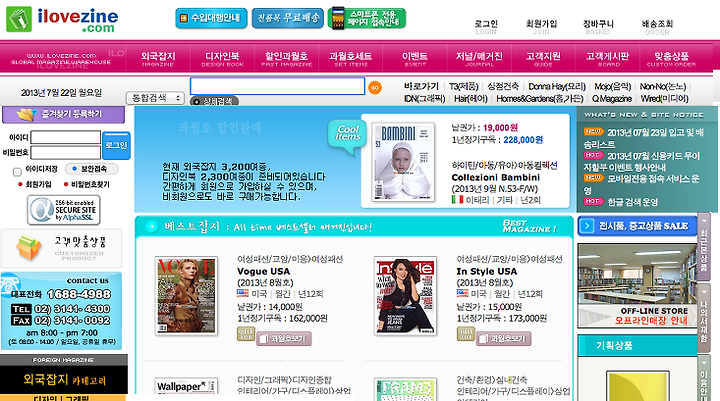Open the In Style USA cover thumbnail

tap(405, 296)
